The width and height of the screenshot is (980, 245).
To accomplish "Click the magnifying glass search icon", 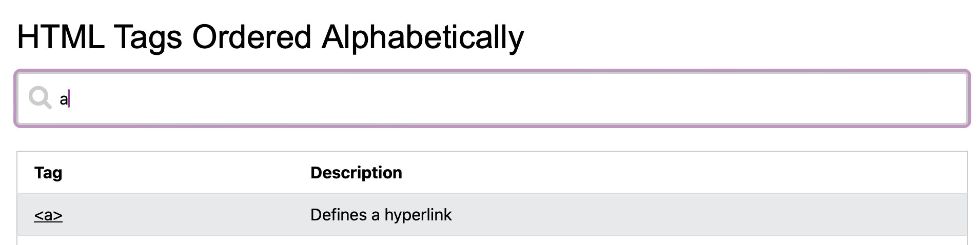I will tap(40, 97).
